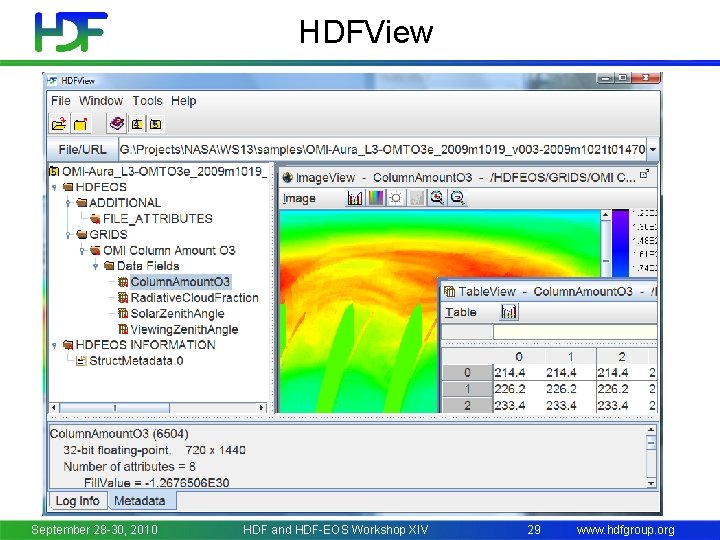
Task: Click ImageView scroll up arrow
Action: coord(606,215)
